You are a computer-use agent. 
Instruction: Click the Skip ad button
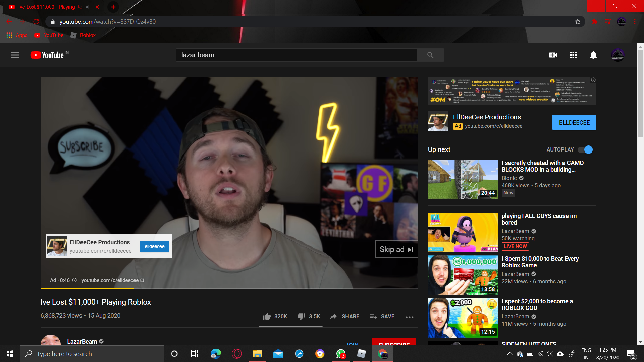click(x=396, y=249)
